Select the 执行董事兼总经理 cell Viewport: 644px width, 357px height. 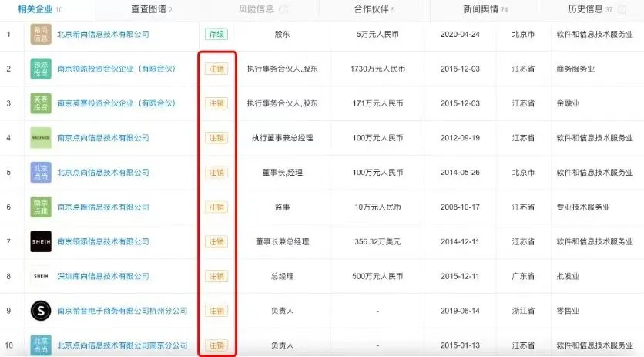[x=282, y=138]
